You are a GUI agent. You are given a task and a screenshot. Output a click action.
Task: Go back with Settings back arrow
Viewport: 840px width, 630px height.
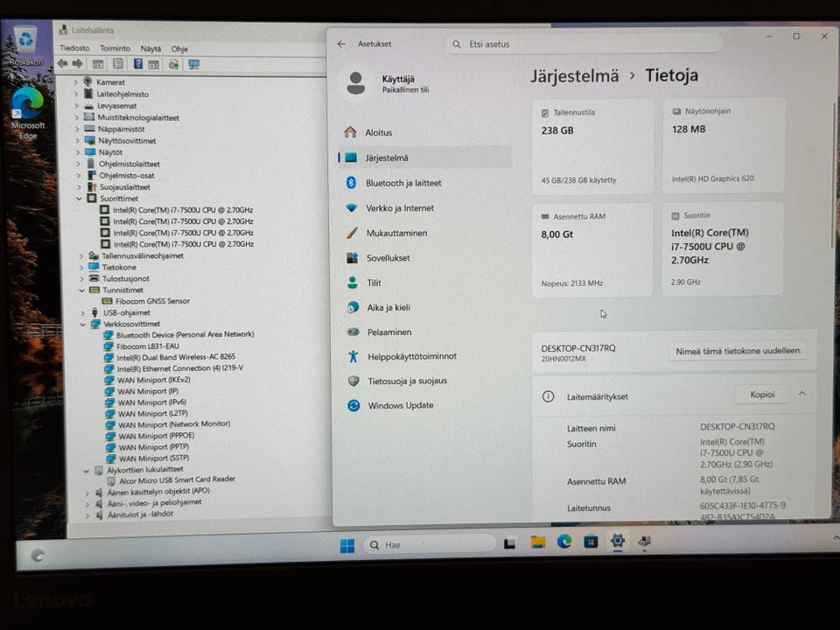[x=342, y=44]
